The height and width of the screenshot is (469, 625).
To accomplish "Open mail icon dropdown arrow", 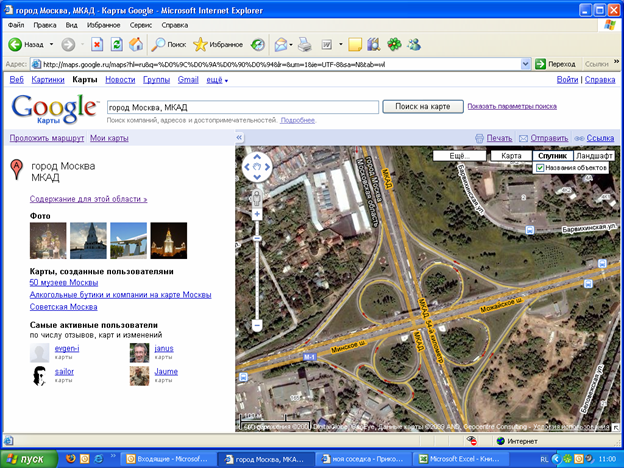I will [291, 44].
